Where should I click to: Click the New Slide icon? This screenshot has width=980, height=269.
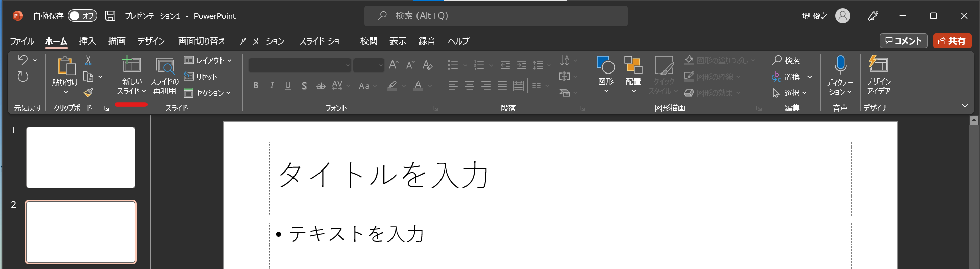click(x=132, y=65)
